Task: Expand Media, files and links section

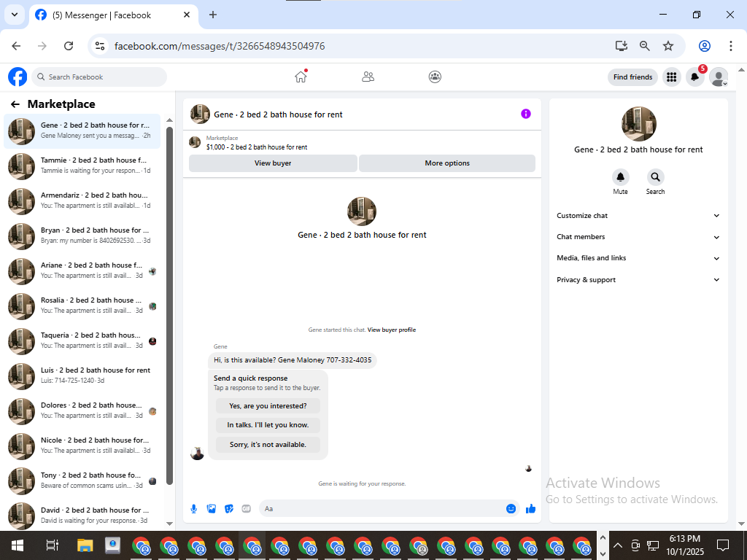Action: [x=638, y=258]
